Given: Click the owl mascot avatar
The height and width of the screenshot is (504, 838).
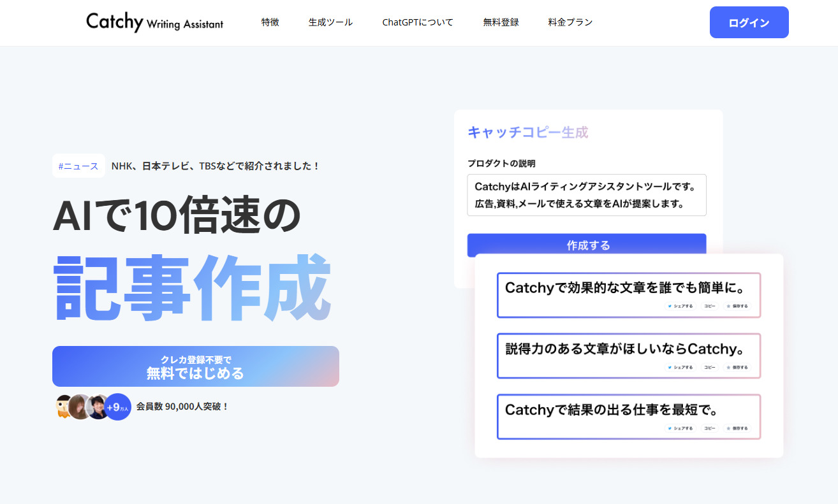Looking at the screenshot, I should tap(64, 407).
